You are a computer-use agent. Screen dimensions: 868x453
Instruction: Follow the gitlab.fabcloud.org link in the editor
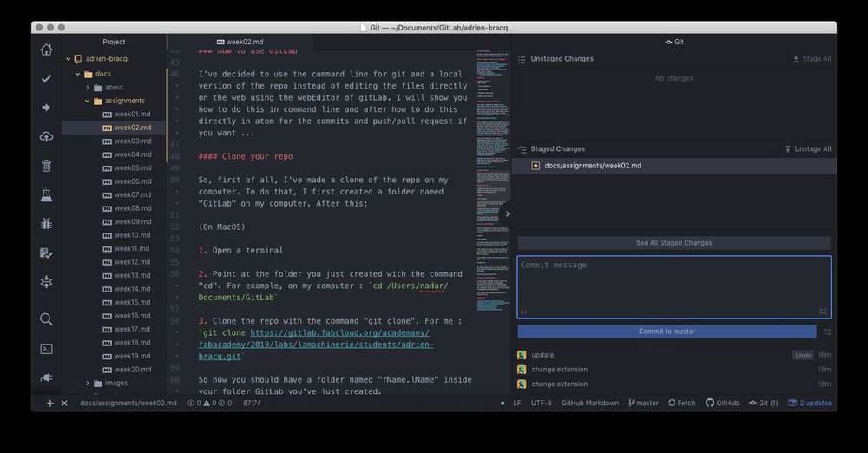316,345
